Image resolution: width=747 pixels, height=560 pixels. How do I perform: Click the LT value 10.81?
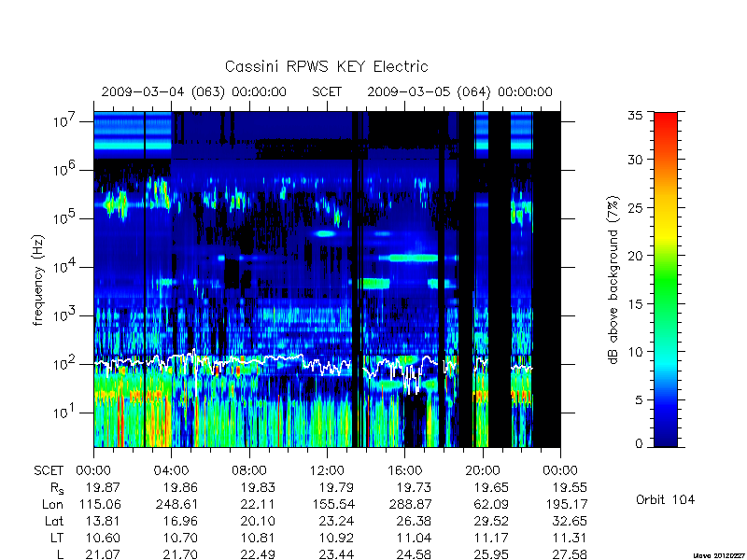point(258,538)
